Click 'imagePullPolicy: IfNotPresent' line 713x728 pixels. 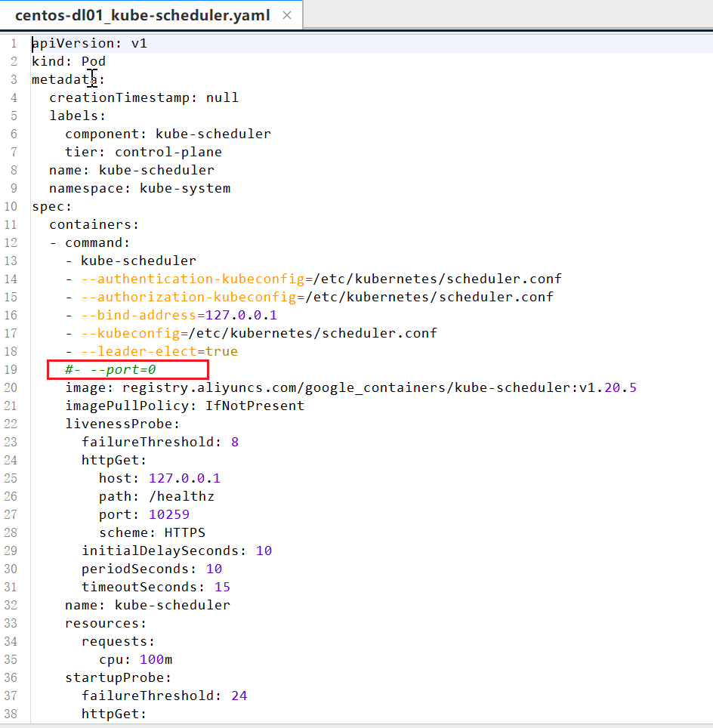tap(185, 406)
